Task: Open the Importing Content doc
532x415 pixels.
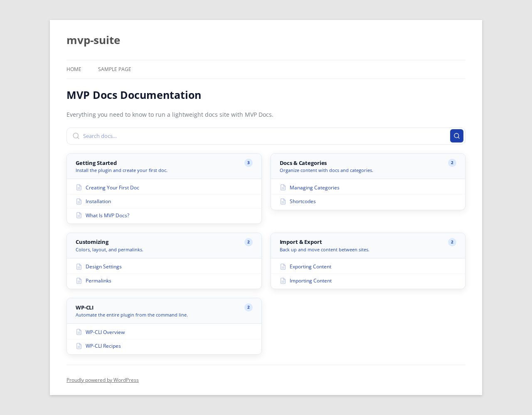Action: coord(310,281)
